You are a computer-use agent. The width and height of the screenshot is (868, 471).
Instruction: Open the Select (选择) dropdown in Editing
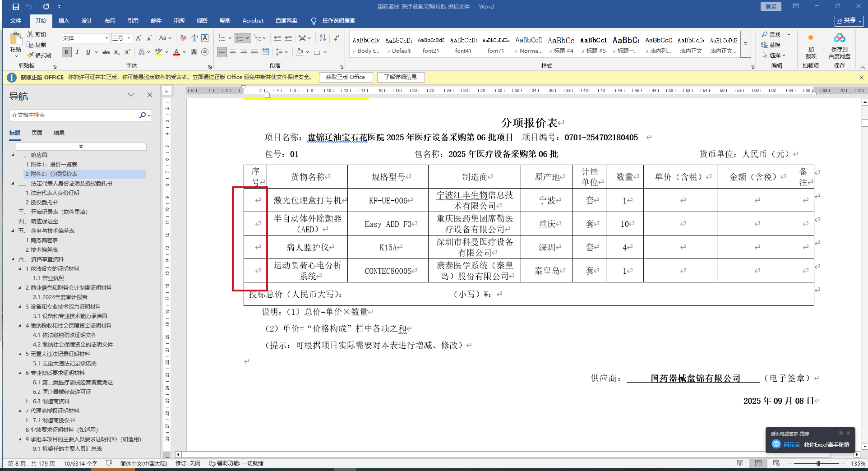click(774, 55)
